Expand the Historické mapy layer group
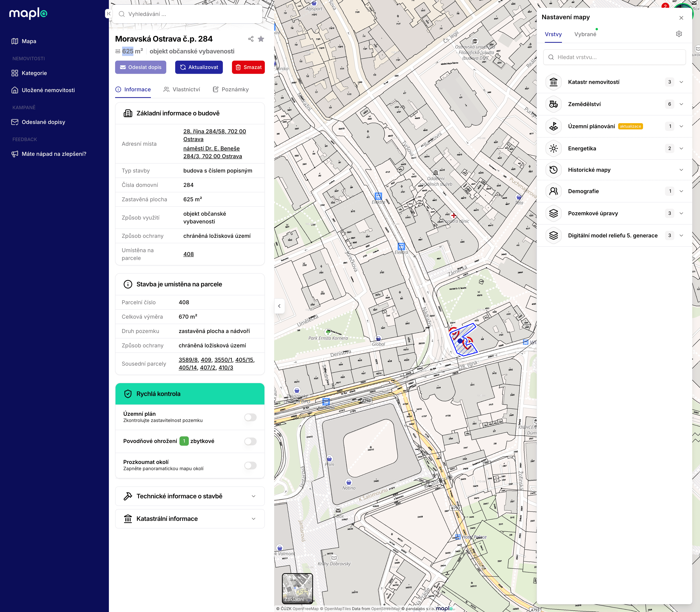700x612 pixels. pos(681,170)
